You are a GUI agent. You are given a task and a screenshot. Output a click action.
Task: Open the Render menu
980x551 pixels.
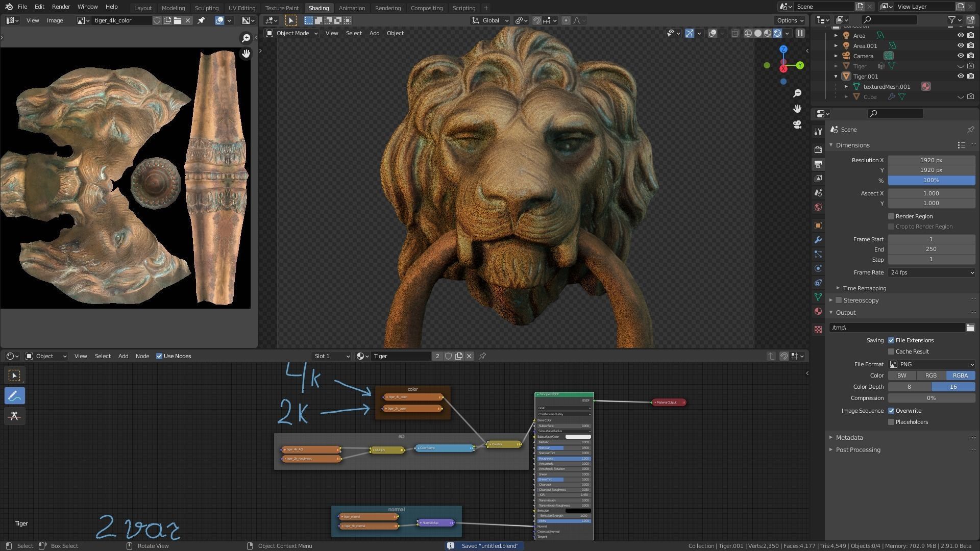click(61, 7)
